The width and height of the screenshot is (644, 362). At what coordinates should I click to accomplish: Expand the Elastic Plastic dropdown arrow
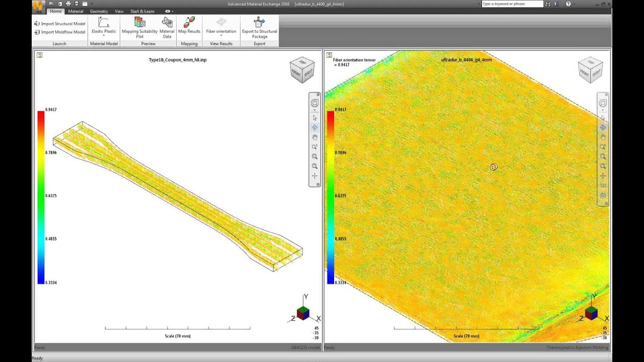(104, 36)
